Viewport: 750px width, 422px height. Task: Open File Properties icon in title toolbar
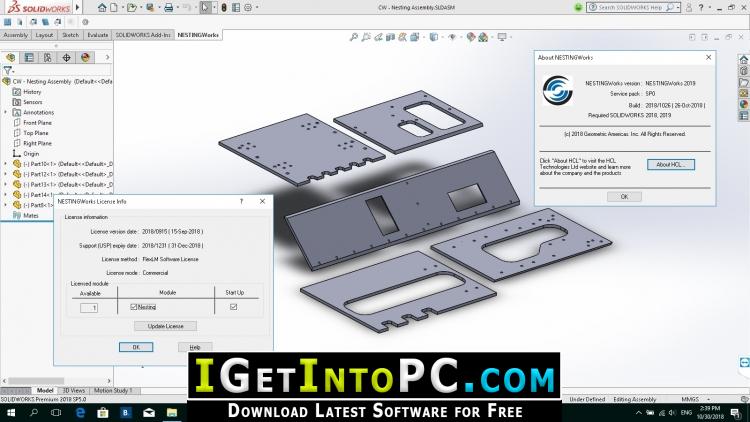coord(236,8)
